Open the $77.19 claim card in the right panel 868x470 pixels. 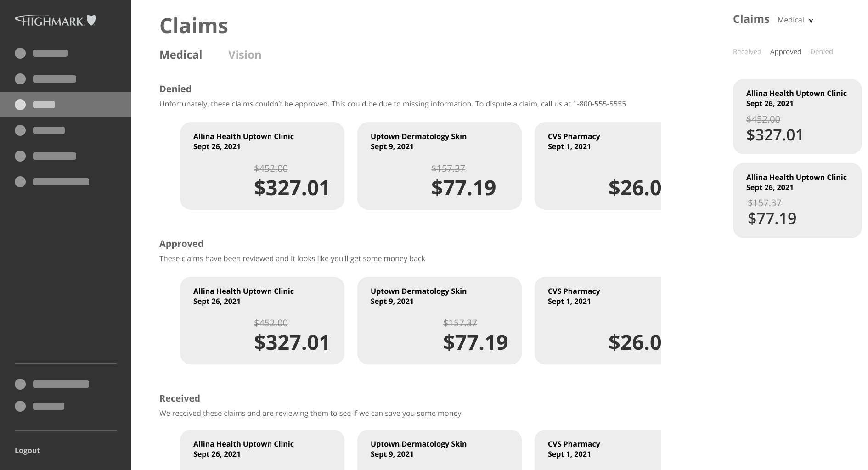point(797,201)
